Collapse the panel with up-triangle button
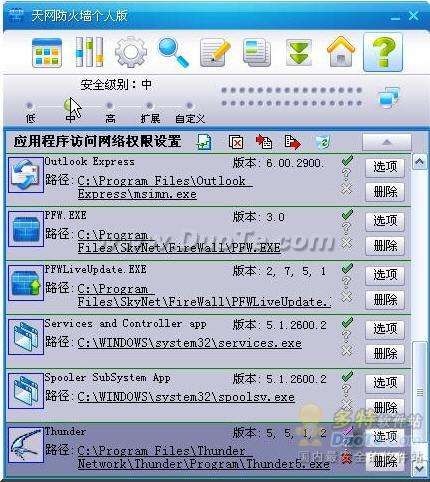430x482 pixels. point(387,142)
